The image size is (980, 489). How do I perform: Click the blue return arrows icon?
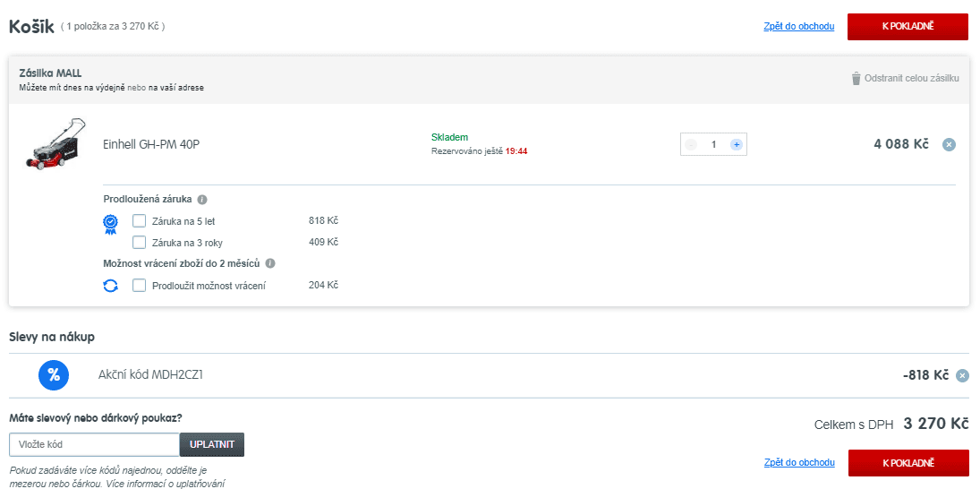(110, 286)
